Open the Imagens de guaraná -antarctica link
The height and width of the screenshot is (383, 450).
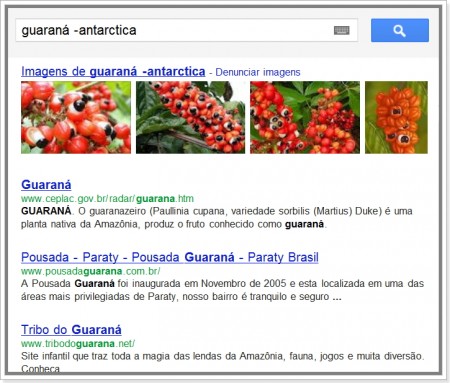113,72
